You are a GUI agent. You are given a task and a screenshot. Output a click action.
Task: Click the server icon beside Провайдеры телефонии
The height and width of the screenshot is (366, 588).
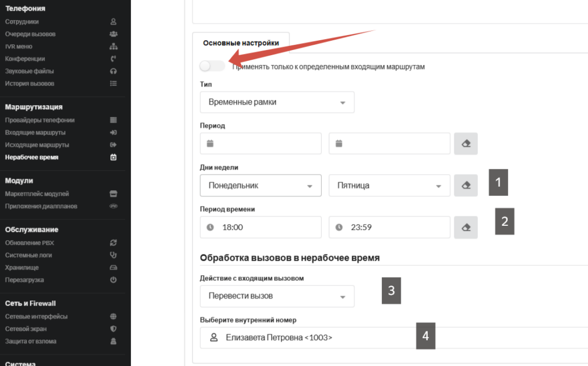pos(113,120)
